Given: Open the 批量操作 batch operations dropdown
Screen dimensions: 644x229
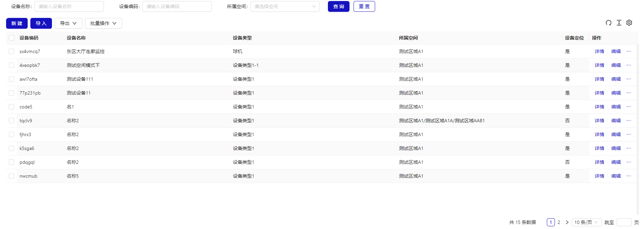Looking at the screenshot, I should (x=103, y=23).
